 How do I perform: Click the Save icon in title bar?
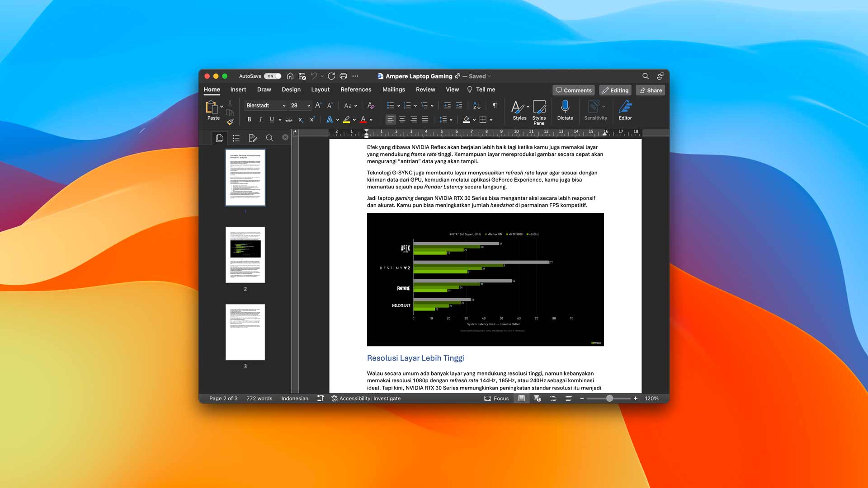(x=302, y=76)
